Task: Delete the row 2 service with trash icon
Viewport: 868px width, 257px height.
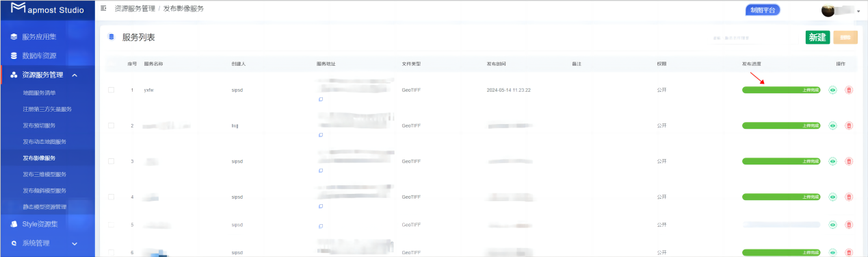Action: tap(849, 125)
